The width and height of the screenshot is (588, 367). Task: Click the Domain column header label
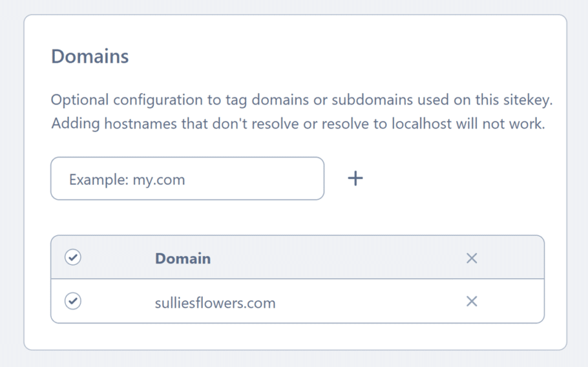tap(183, 258)
